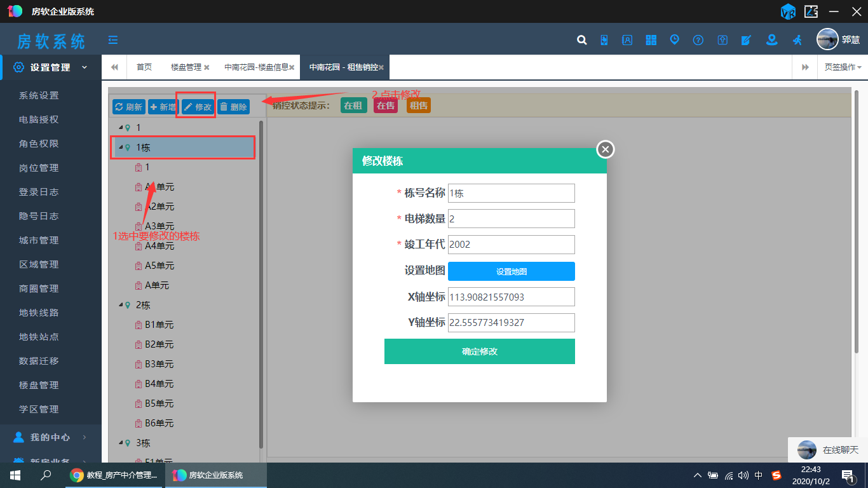Open the help question mark icon
Image resolution: width=868 pixels, height=488 pixels.
tap(698, 40)
